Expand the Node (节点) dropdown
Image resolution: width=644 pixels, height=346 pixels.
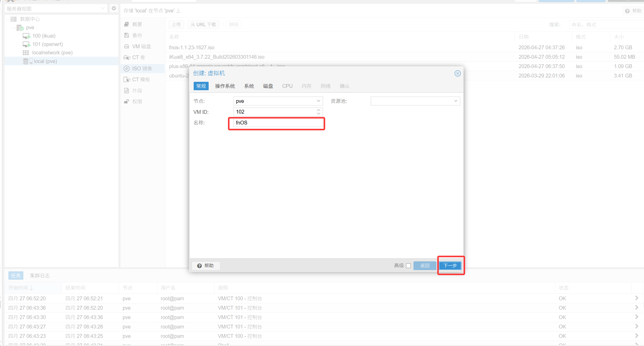pos(318,101)
